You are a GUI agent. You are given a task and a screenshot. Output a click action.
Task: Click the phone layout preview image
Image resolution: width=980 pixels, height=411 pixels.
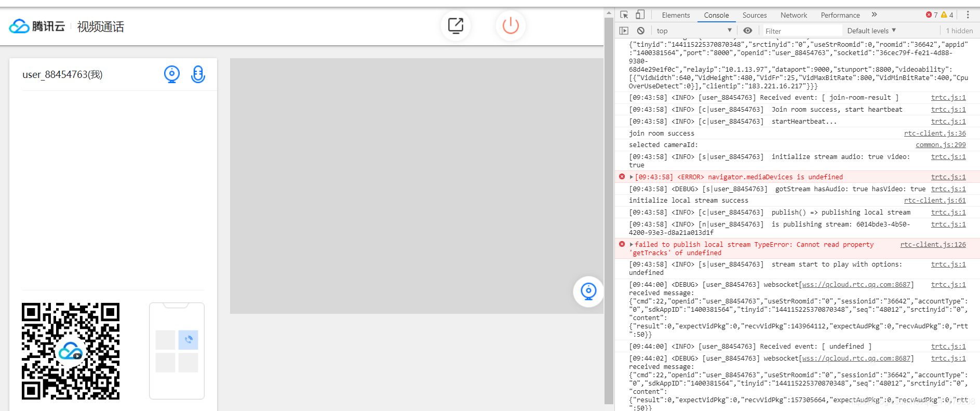(177, 351)
